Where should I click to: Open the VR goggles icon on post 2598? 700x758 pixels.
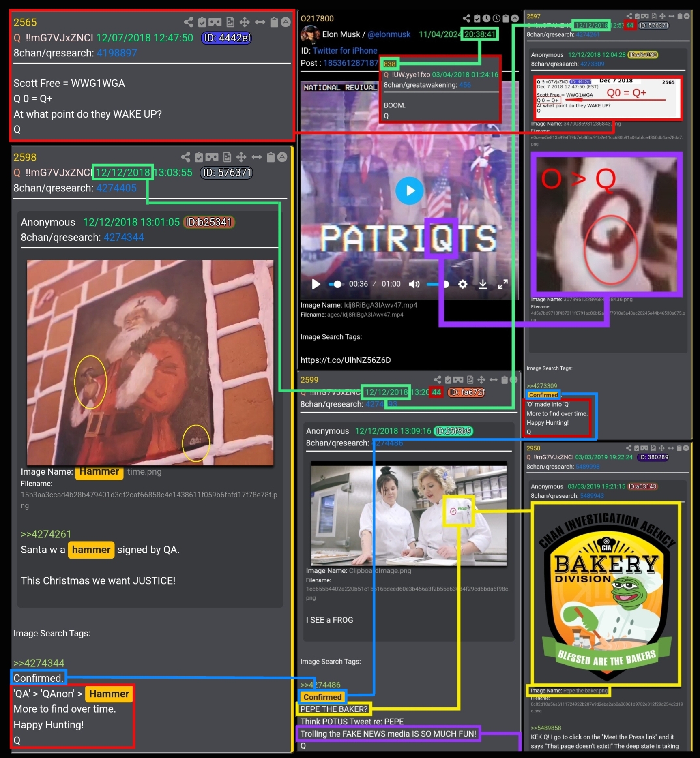(x=212, y=157)
